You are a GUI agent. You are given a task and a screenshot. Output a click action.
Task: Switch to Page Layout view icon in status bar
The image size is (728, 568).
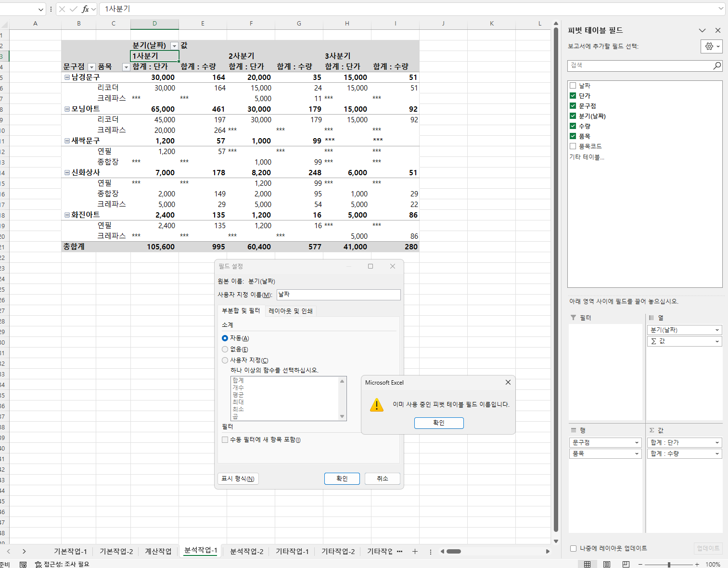(x=607, y=564)
